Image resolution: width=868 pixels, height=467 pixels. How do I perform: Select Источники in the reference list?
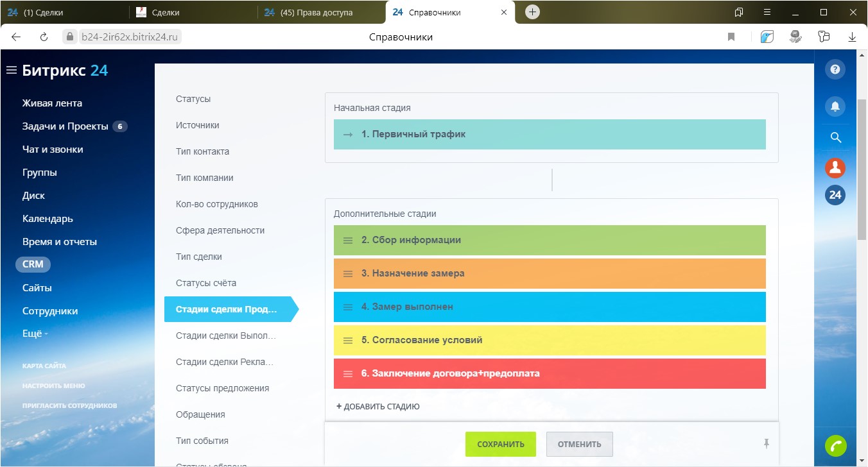(x=198, y=126)
